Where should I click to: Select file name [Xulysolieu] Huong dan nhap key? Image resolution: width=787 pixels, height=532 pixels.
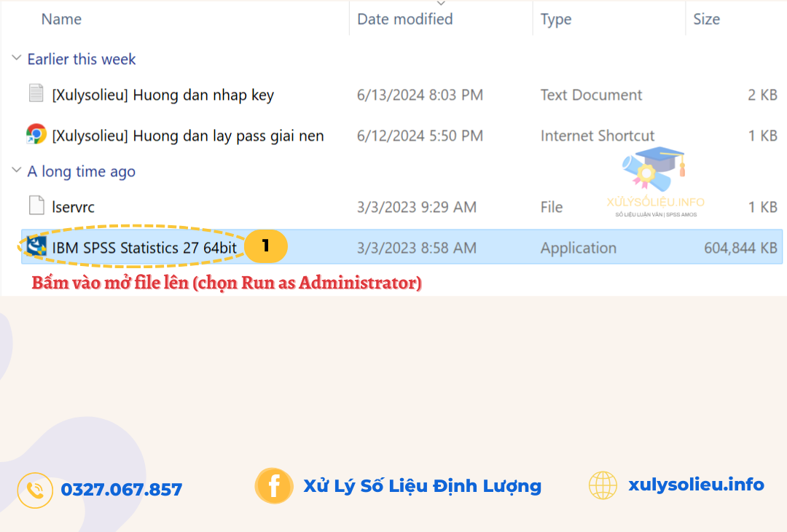coord(163,95)
